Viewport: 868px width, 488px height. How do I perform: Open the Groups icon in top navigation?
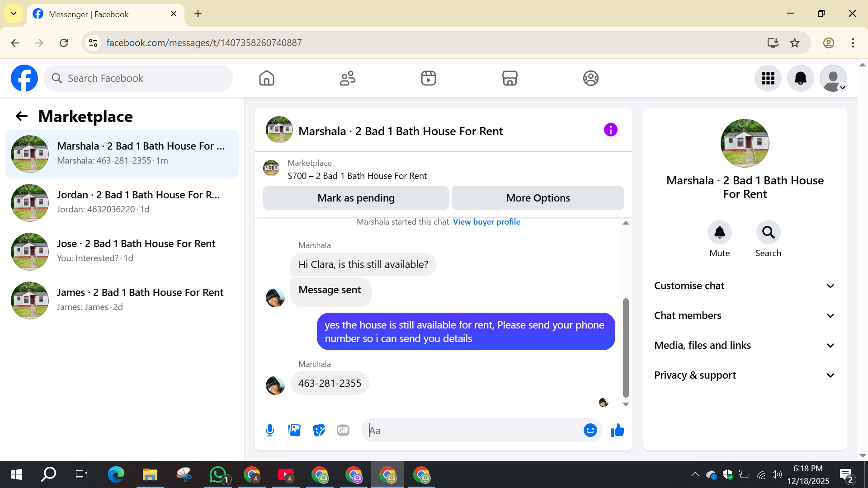click(591, 78)
